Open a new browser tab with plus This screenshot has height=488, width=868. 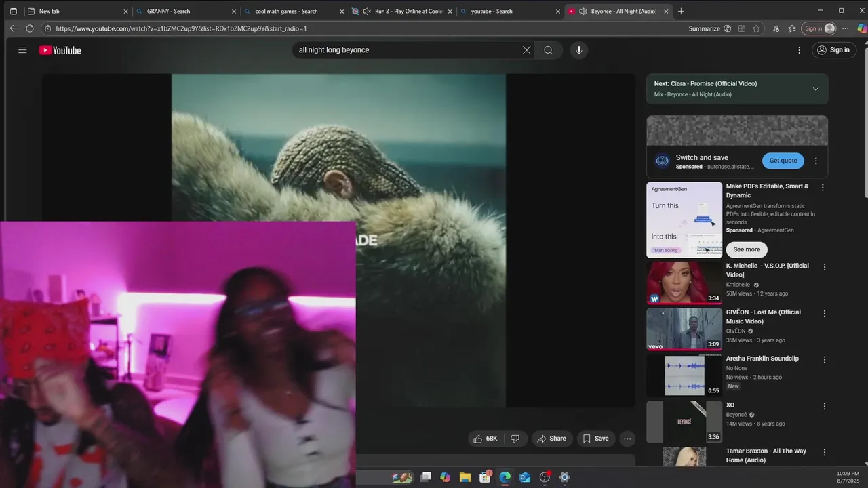coord(681,11)
